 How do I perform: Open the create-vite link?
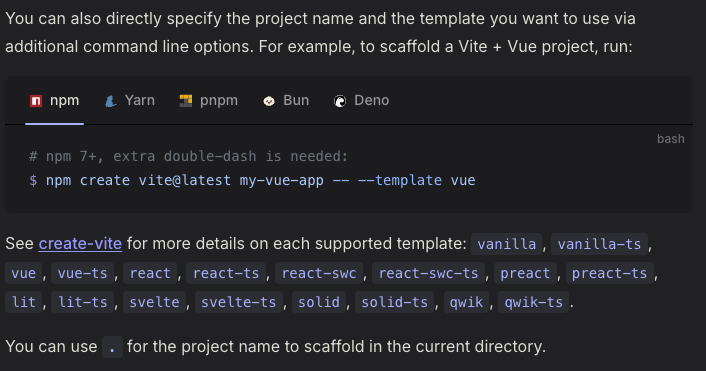[80, 244]
